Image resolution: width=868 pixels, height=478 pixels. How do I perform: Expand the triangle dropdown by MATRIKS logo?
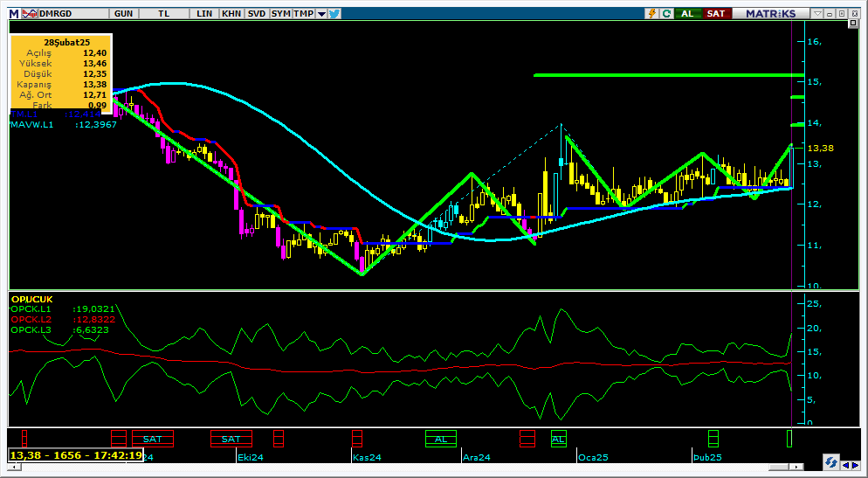pos(817,14)
